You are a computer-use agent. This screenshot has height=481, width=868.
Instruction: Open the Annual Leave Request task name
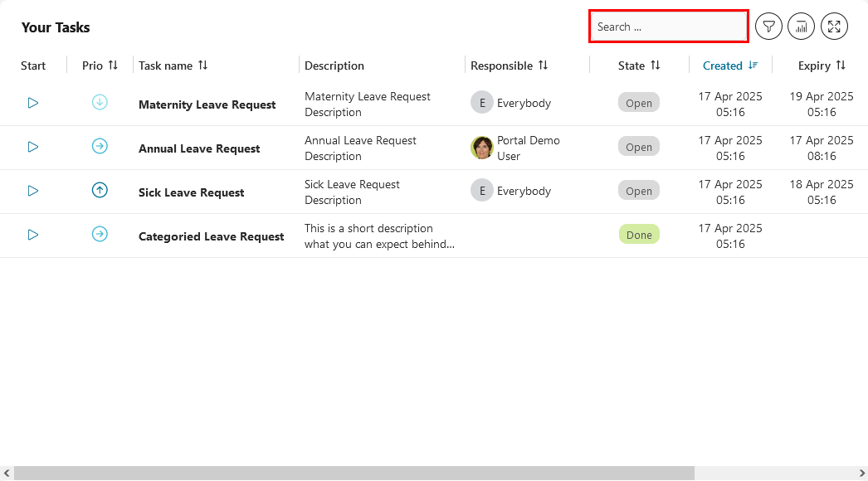tap(199, 148)
